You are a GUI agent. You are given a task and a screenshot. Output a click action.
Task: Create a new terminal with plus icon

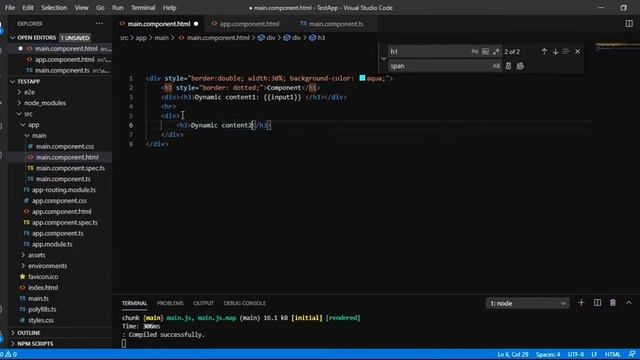point(581,303)
